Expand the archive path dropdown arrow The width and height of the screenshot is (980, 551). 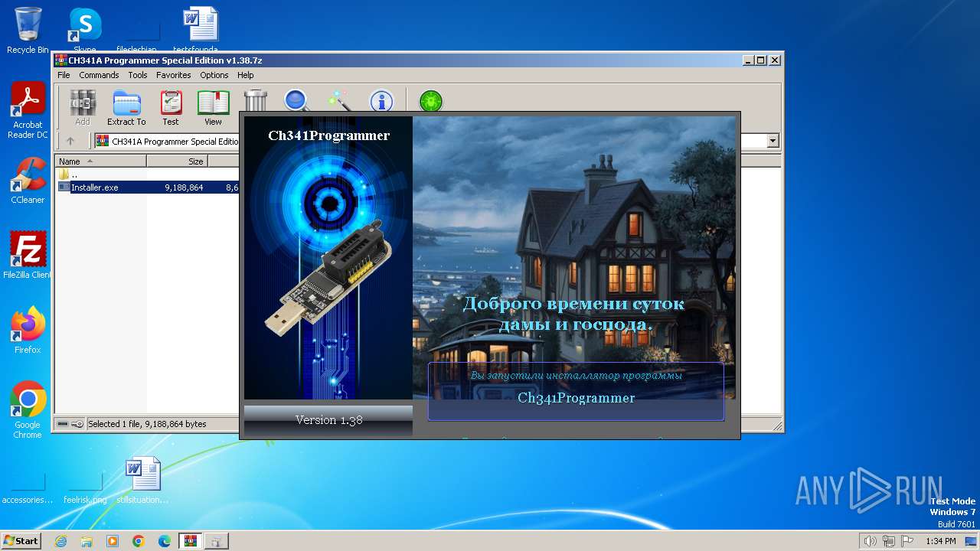(x=773, y=141)
